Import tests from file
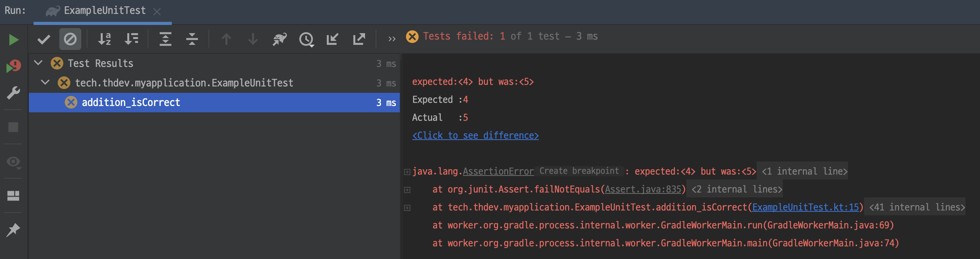The width and height of the screenshot is (980, 259). [332, 39]
